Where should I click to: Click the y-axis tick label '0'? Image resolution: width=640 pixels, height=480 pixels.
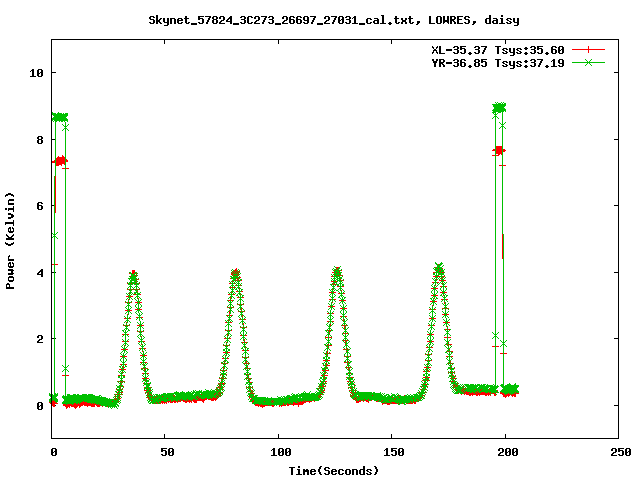[x=40, y=406]
